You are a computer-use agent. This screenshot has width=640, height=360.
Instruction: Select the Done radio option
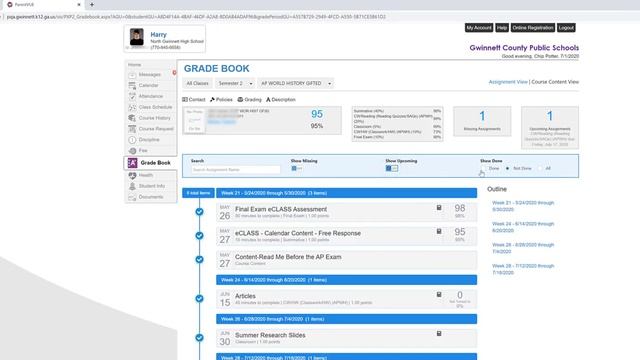point(483,169)
